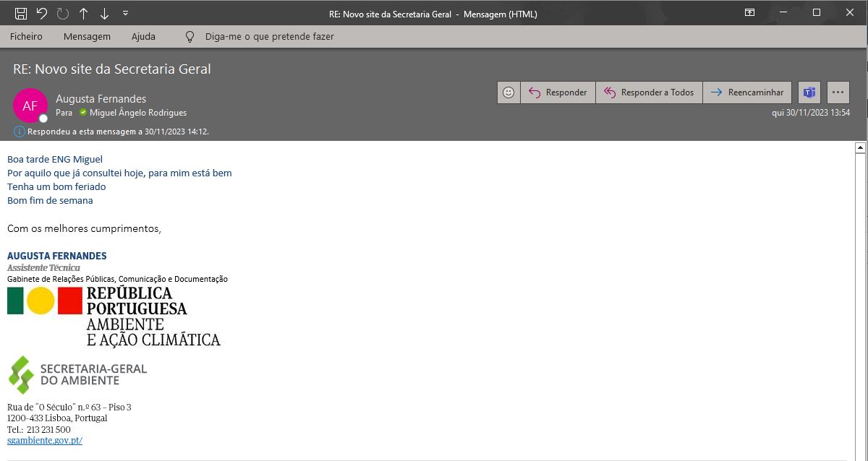Click the text 'Boa tarde ENG Miguel'

55,159
